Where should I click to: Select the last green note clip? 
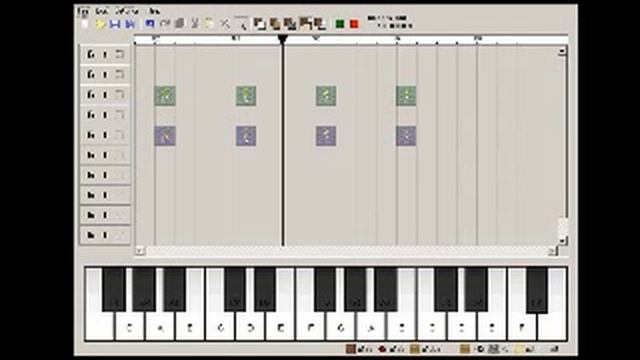[406, 96]
